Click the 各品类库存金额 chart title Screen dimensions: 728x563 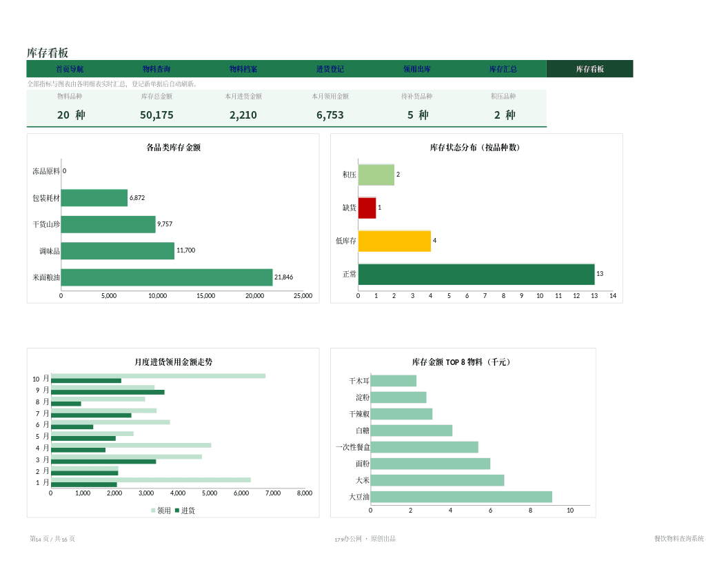pos(173,147)
